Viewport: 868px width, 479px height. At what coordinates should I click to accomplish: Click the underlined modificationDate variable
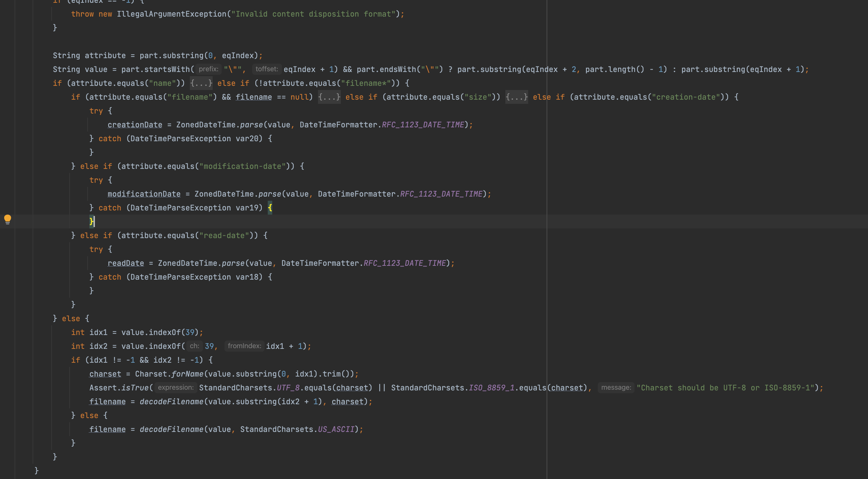pyautogui.click(x=144, y=194)
